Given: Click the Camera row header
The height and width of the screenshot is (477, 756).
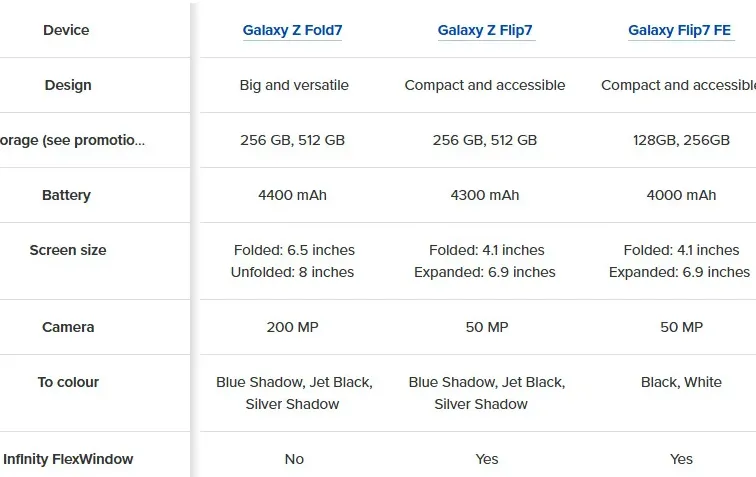Looking at the screenshot, I should 68,327.
